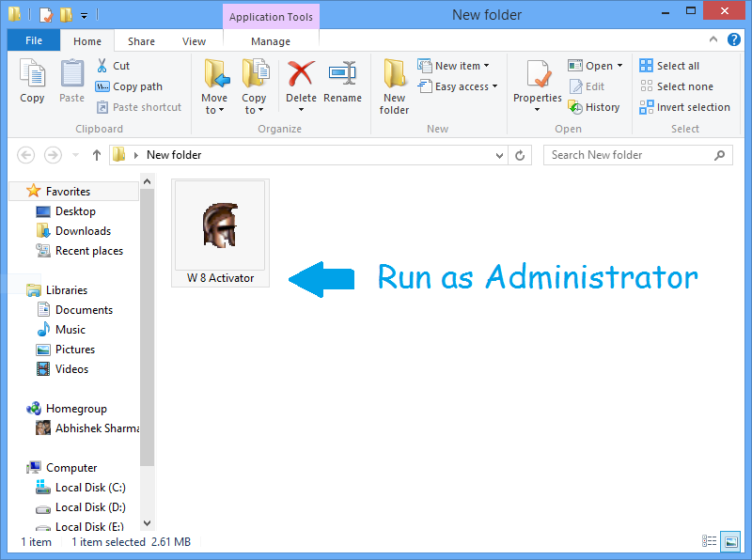Refresh the current folder

point(520,155)
